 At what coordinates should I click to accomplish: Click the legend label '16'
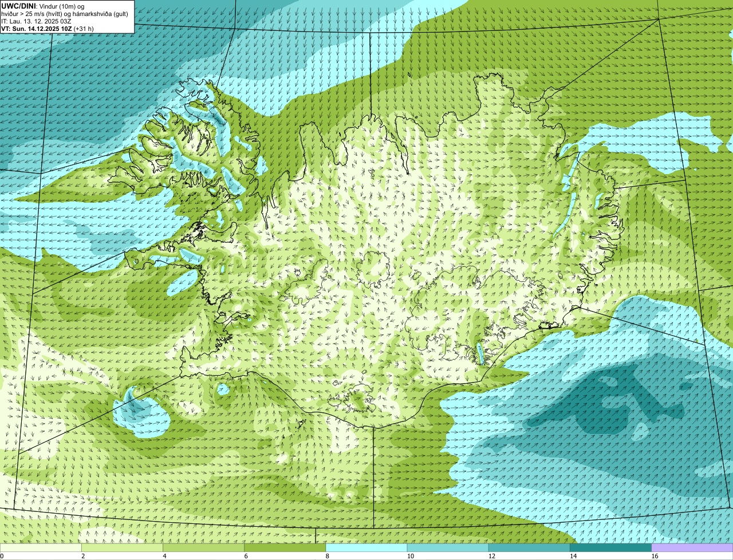pyautogui.click(x=655, y=556)
